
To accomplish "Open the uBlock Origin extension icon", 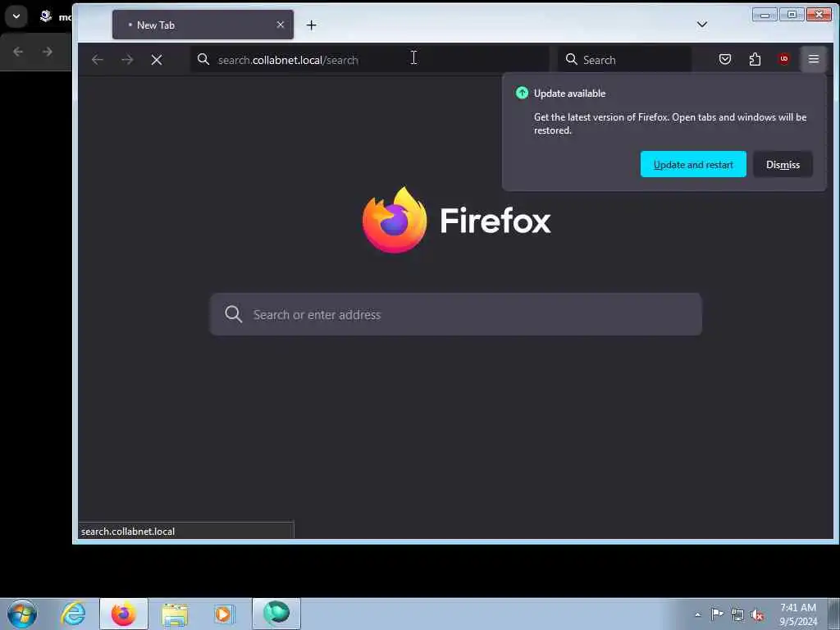I will [783, 59].
